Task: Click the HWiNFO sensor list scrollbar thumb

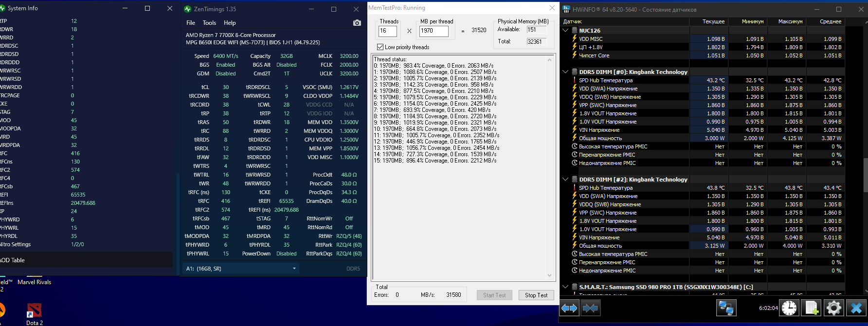Action: pyautogui.click(x=865, y=175)
